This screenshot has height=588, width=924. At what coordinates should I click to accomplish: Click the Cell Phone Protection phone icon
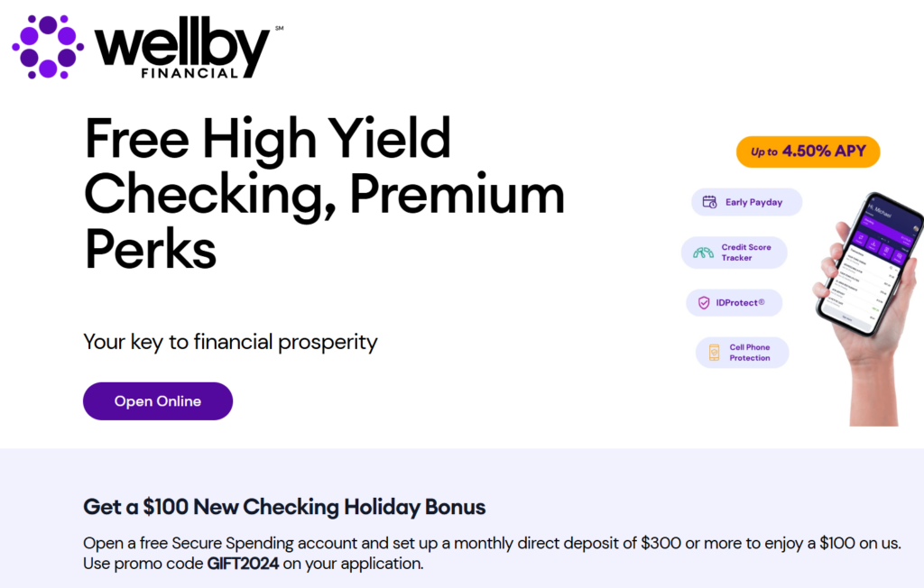tap(714, 353)
